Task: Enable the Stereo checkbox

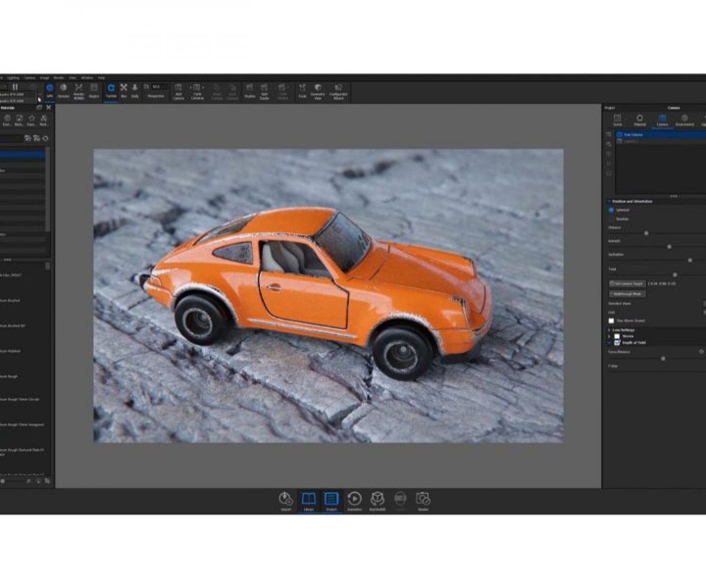Action: point(617,336)
